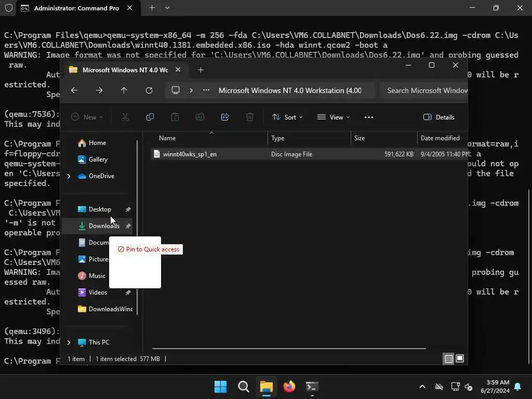The height and width of the screenshot is (399, 532).
Task: Cut the selected file
Action: tap(125, 117)
